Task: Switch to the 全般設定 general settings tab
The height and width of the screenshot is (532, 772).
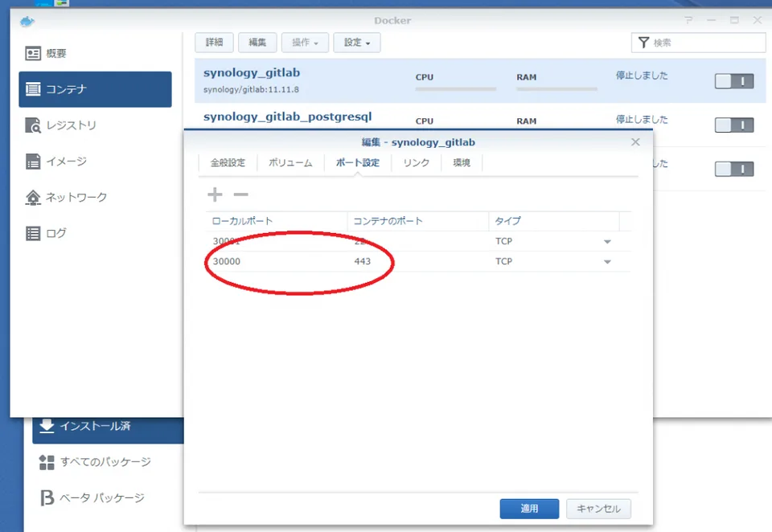Action: tap(228, 162)
